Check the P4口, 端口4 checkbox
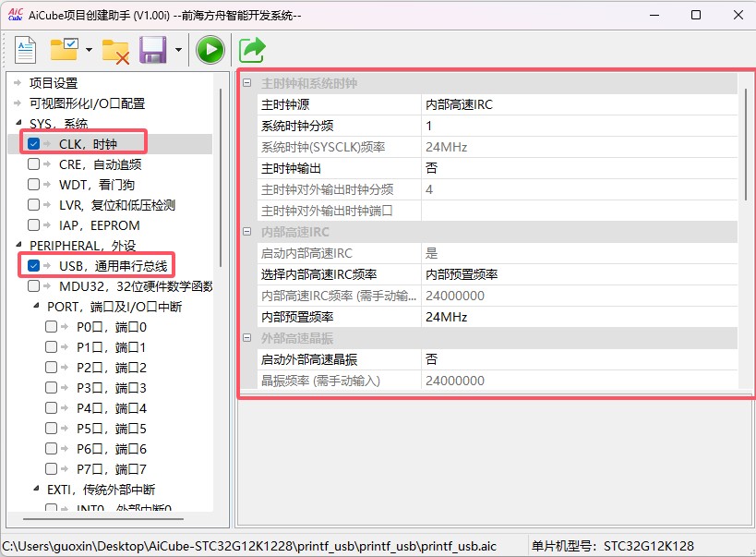The image size is (756, 557). pyautogui.click(x=51, y=408)
